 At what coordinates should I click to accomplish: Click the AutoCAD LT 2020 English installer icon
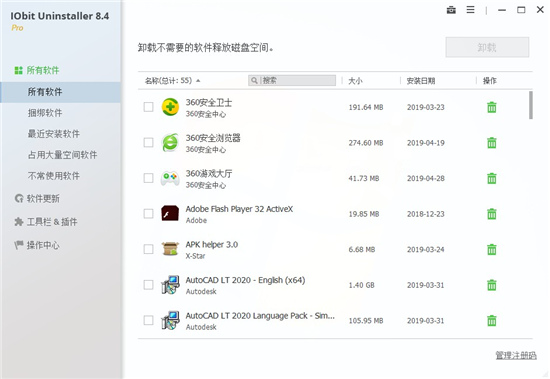pyautogui.click(x=170, y=285)
